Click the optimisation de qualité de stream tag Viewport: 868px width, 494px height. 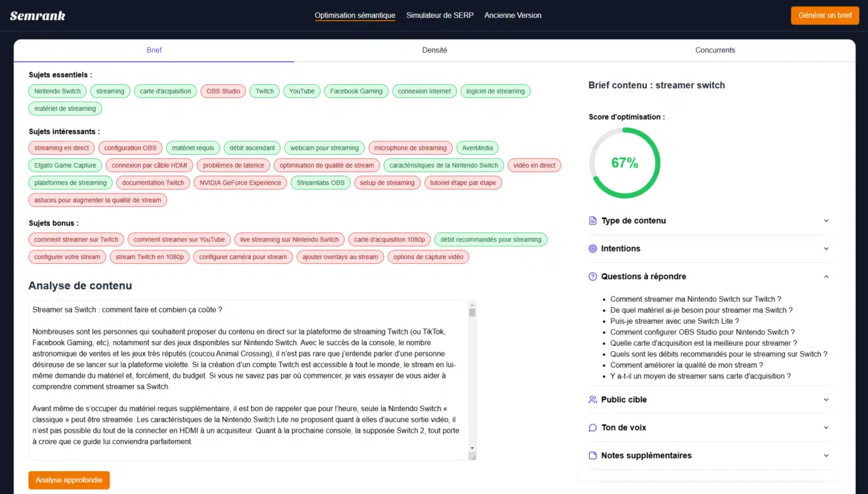click(327, 166)
